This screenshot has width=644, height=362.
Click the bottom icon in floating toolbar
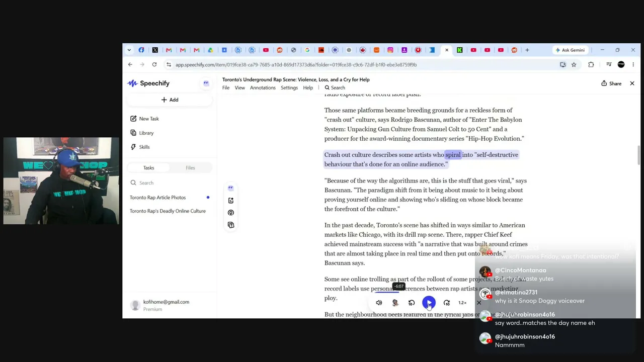(x=230, y=225)
